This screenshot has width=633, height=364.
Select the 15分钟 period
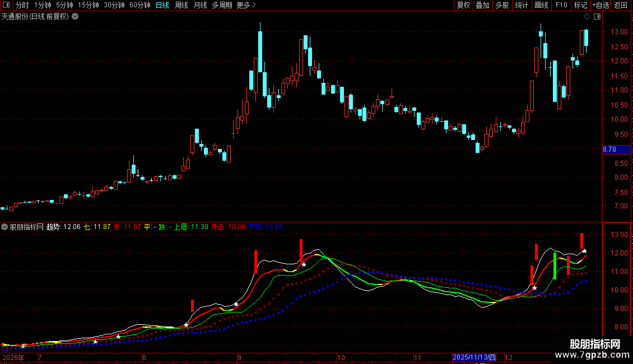pyautogui.click(x=89, y=5)
